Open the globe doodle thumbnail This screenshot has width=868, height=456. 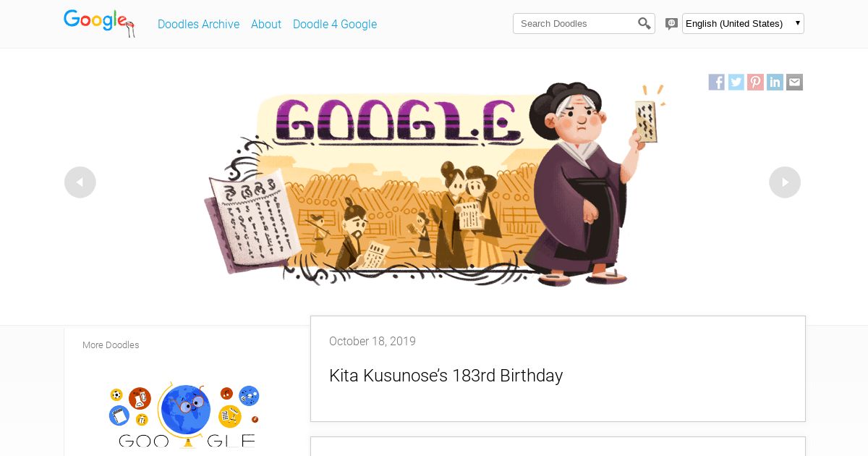click(x=185, y=415)
